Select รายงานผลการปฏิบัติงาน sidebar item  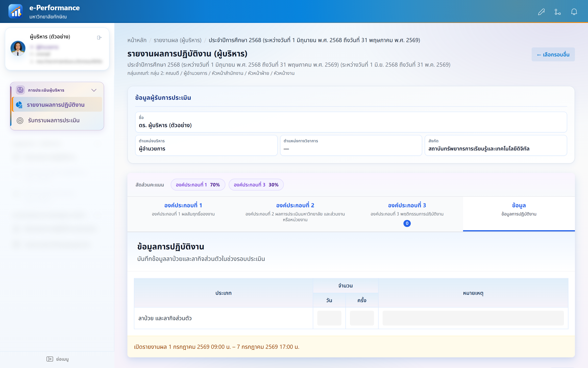point(57,105)
